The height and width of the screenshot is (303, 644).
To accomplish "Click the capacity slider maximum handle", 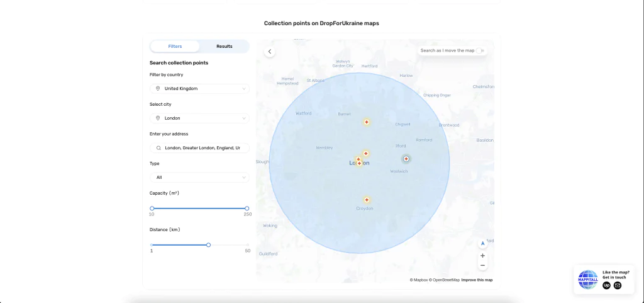I will point(247,209).
